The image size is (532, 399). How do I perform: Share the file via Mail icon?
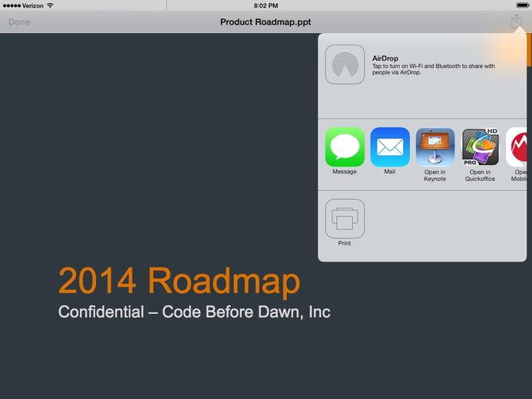[x=390, y=147]
